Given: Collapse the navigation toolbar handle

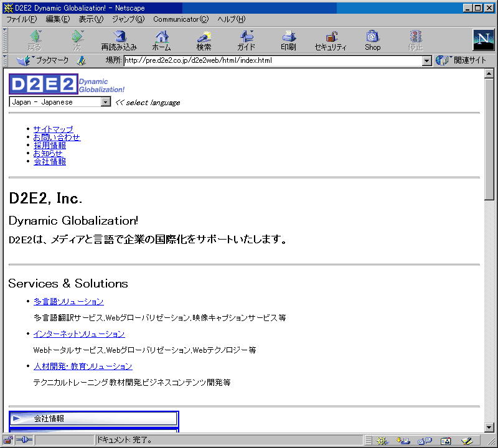Looking at the screenshot, I should pos(5,40).
